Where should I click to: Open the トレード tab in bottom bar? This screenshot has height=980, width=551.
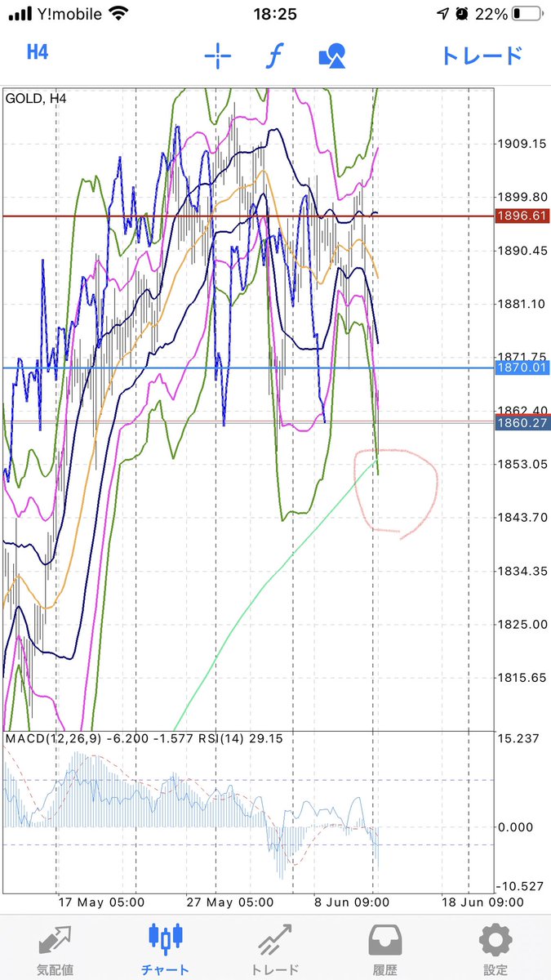coord(275,949)
